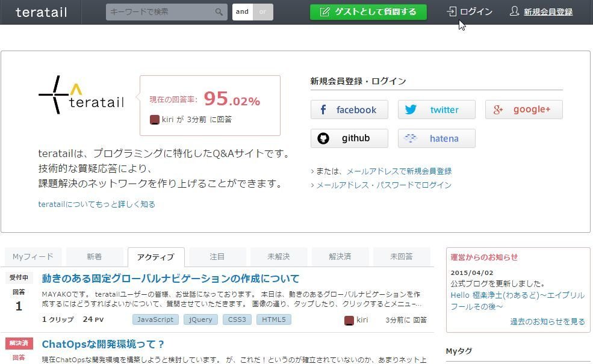Switch to the 未解決 tab
This screenshot has height=364, width=593.
click(279, 257)
